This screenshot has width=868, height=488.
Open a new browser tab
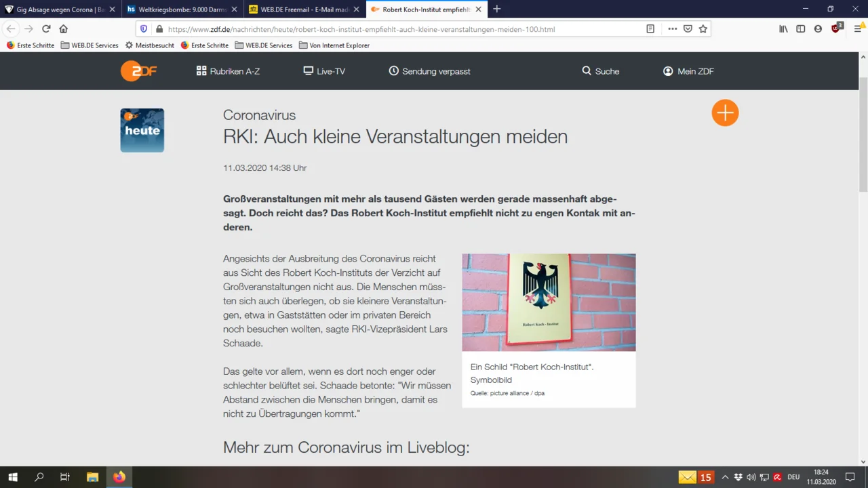[x=497, y=9]
